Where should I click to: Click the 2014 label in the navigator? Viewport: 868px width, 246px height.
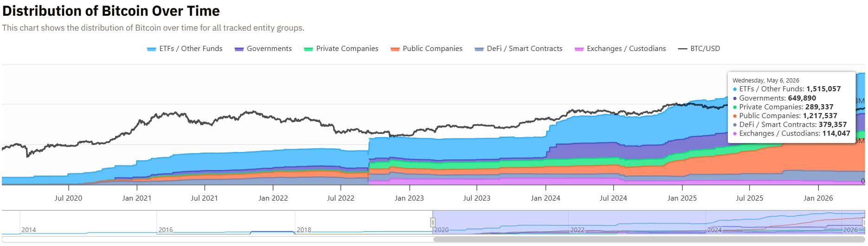[x=28, y=230]
